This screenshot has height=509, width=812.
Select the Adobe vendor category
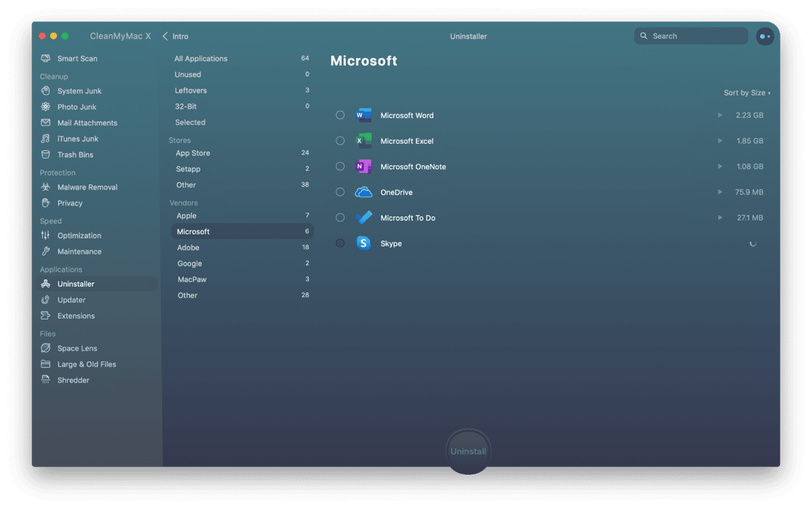242,248
